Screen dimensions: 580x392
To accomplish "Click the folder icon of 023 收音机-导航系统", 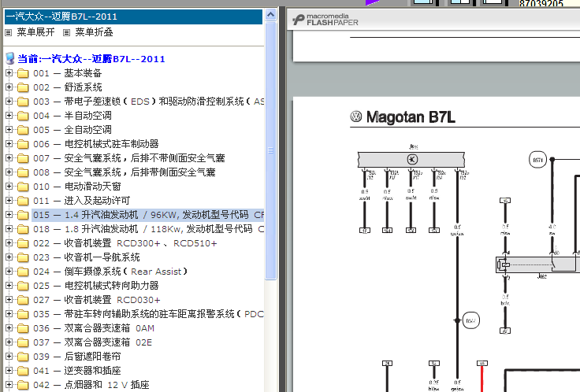I will [23, 257].
